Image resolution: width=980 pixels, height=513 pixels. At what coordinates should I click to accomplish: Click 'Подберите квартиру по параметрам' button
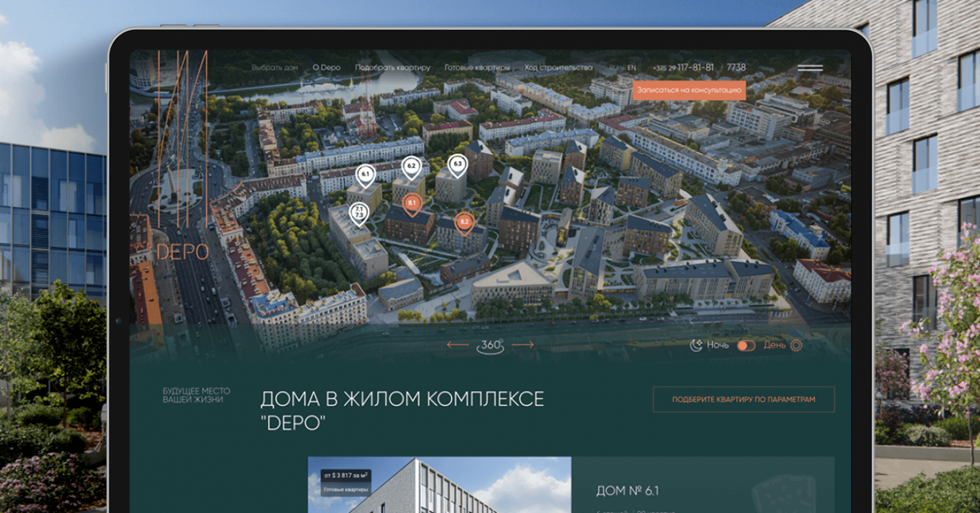point(744,399)
